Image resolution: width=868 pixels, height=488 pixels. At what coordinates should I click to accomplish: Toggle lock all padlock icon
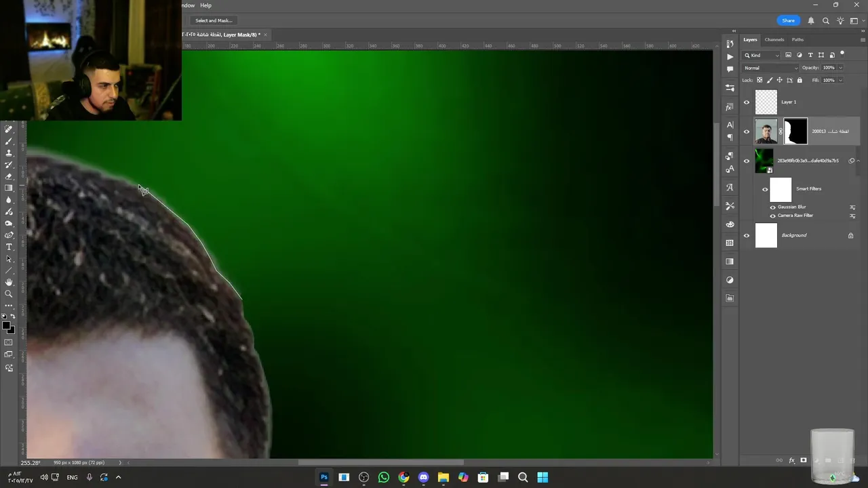click(800, 80)
